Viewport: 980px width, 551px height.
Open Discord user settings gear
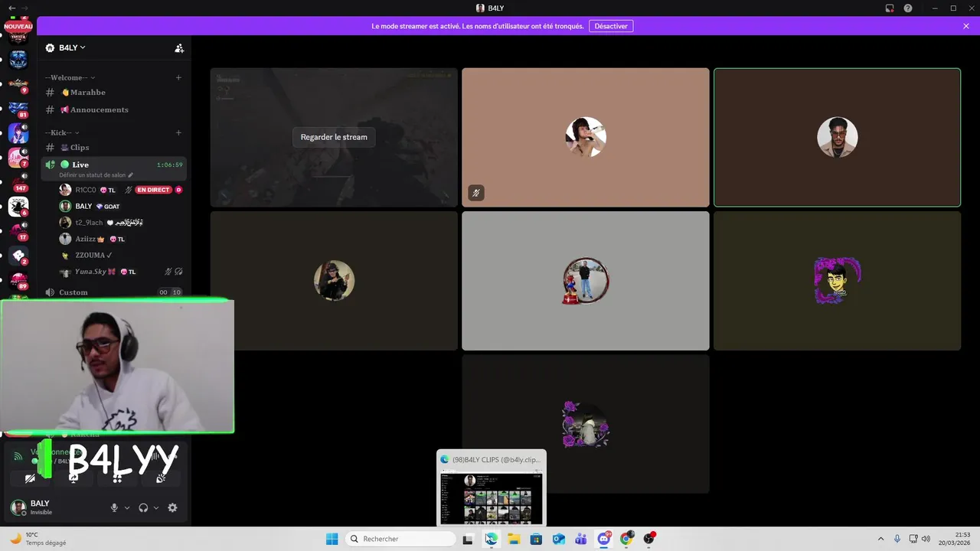[172, 507]
